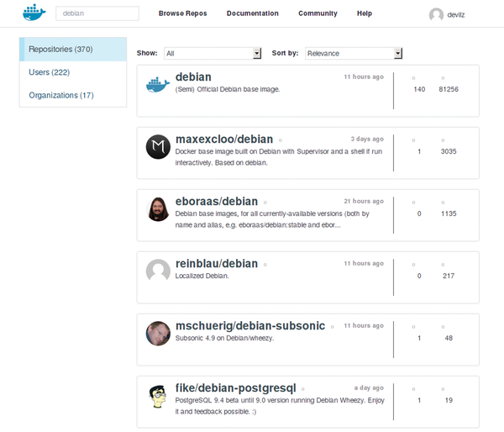
Task: Click the 140 star count
Action: [x=419, y=89]
